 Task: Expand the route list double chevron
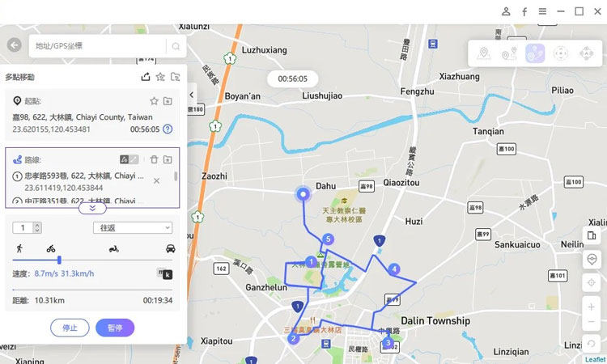click(92, 208)
